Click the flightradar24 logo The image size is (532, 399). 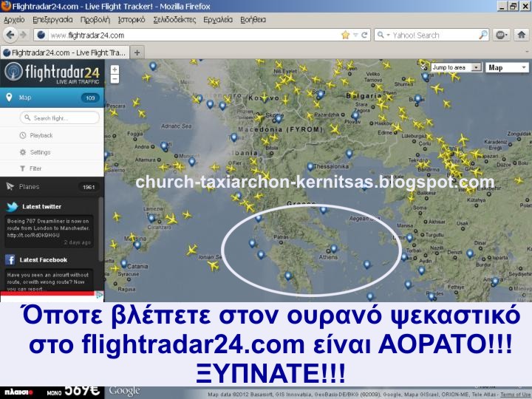[52, 72]
